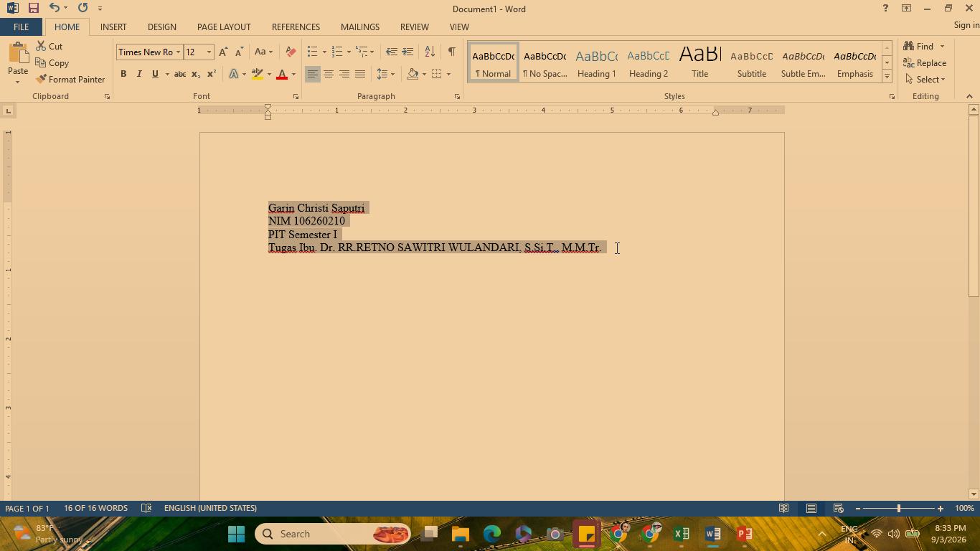Click the Show/Hide paragraph marks icon
The image size is (980, 551).
point(451,52)
